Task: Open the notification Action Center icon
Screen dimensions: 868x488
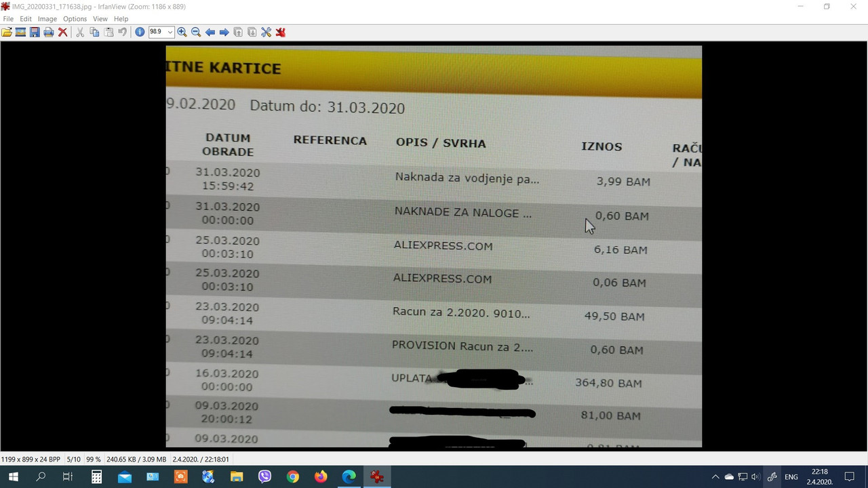Action: [x=850, y=477]
